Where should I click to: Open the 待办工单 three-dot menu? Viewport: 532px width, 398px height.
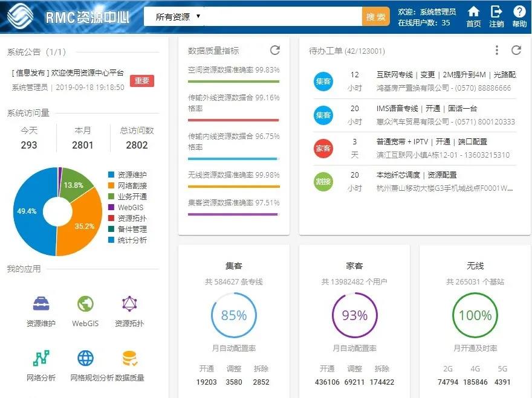click(x=497, y=50)
